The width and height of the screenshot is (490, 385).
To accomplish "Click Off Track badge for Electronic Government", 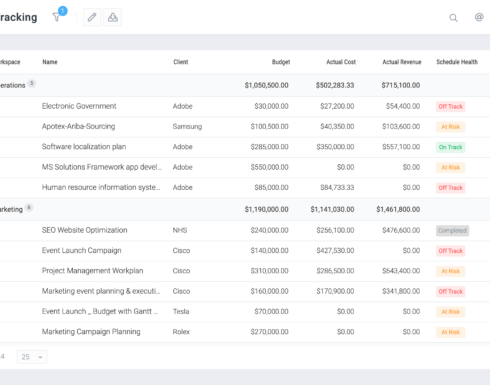I will pyautogui.click(x=450, y=107).
